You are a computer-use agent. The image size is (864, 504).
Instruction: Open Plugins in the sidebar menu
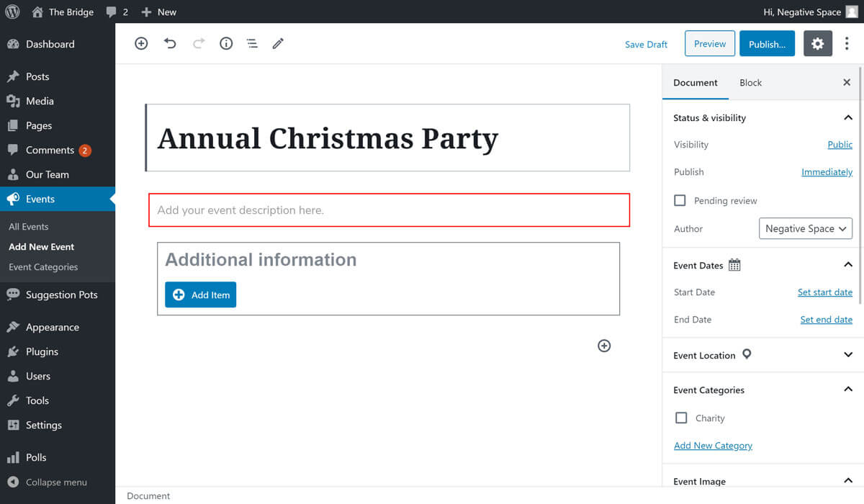(42, 351)
